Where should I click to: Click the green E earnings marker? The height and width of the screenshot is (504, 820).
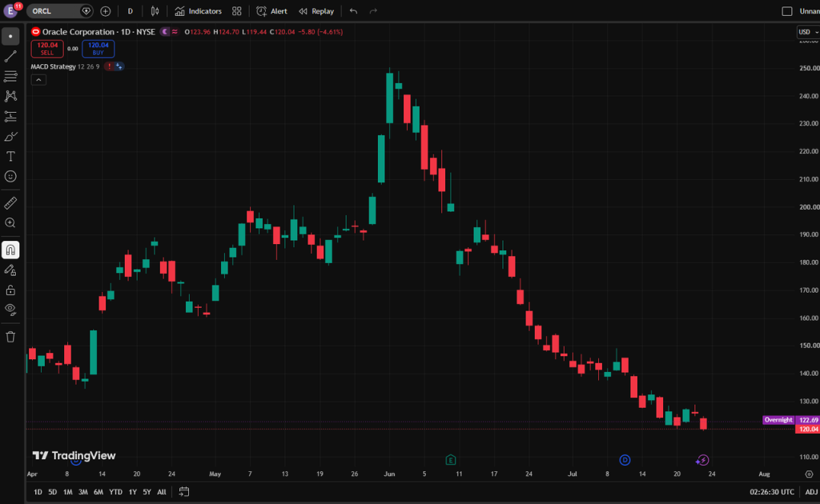pos(451,460)
